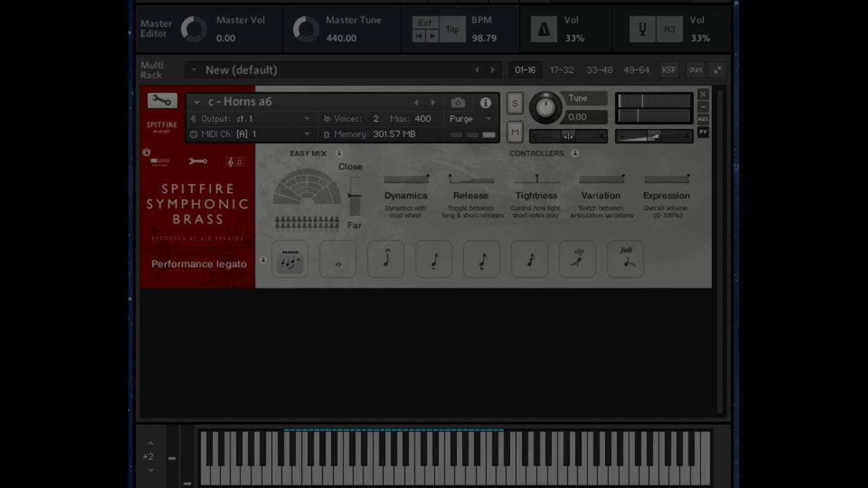This screenshot has height=488, width=868.
Task: Click the transport play button
Action: click(432, 36)
